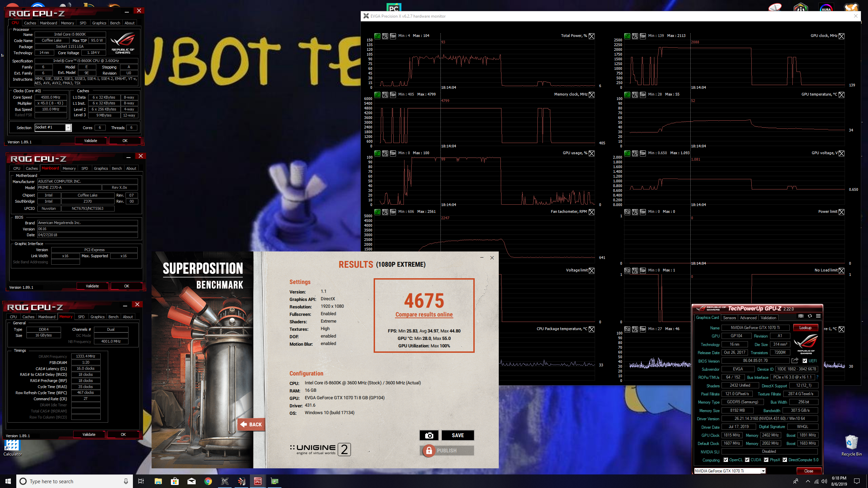Open Microsoft Store from the taskbar
Image resolution: width=868 pixels, height=488 pixels.
click(x=175, y=481)
